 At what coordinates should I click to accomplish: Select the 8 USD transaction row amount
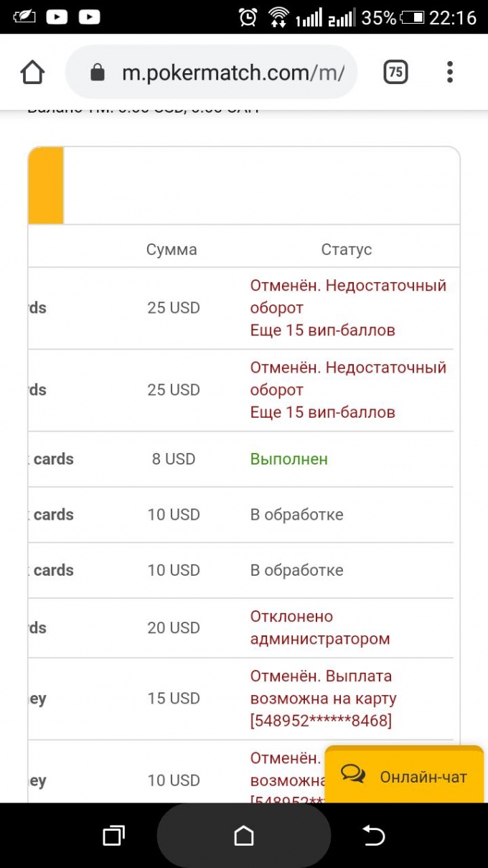click(174, 459)
